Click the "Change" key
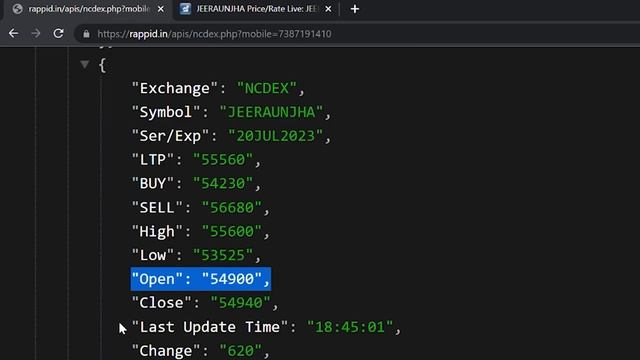 (166, 351)
